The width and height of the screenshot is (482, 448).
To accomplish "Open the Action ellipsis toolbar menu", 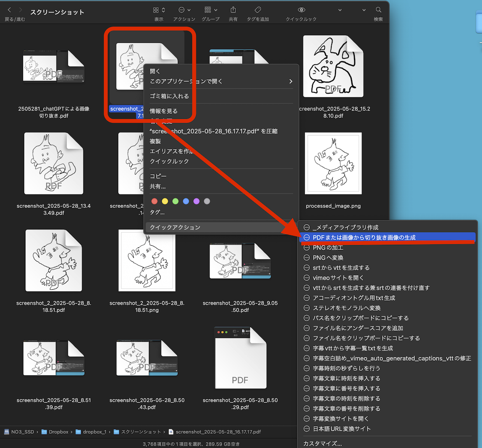I will pos(184,10).
